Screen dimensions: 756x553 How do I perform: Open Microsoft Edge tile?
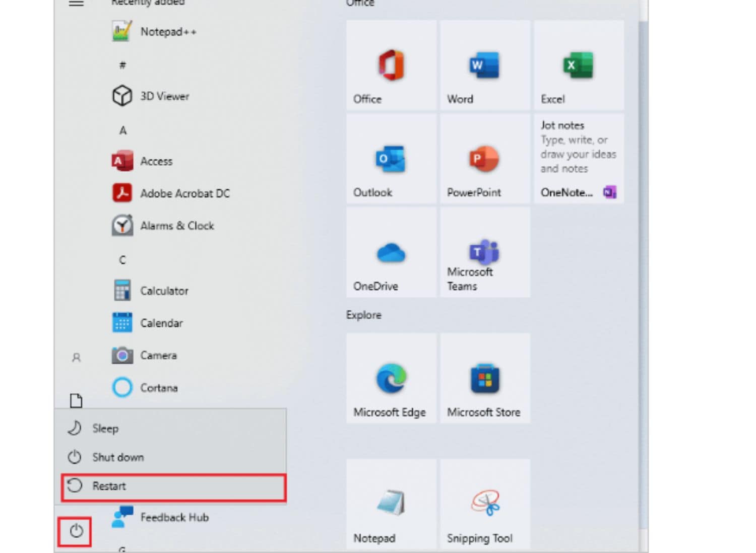pyautogui.click(x=391, y=378)
